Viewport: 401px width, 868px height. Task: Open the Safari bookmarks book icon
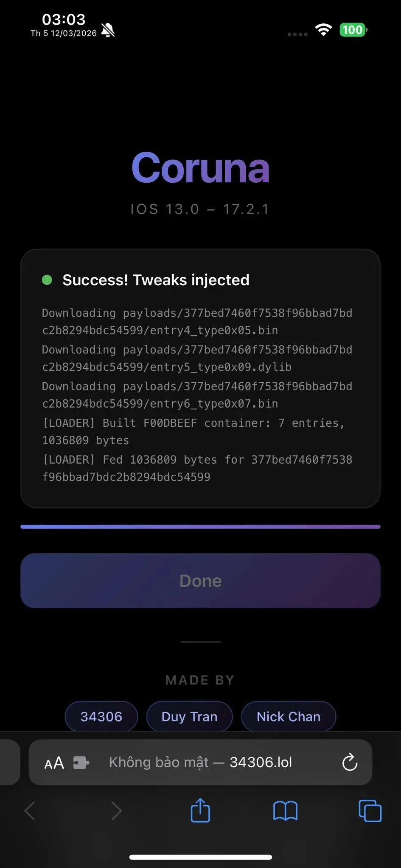[285, 811]
